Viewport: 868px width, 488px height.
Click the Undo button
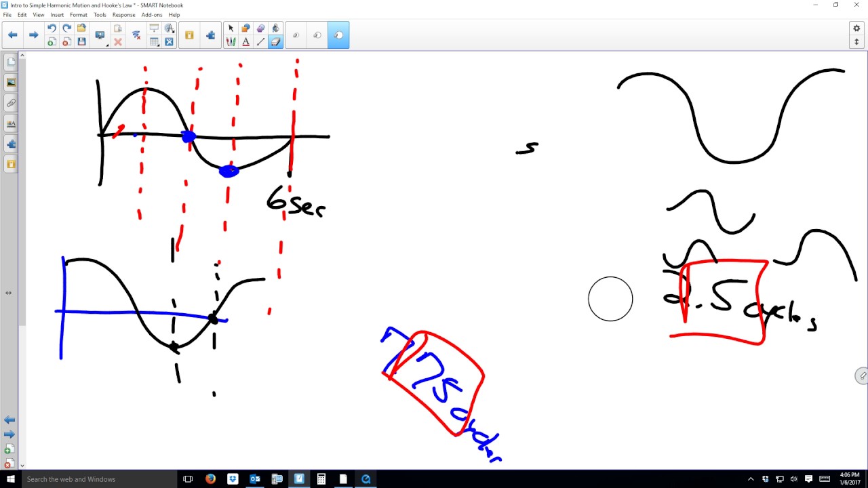52,28
